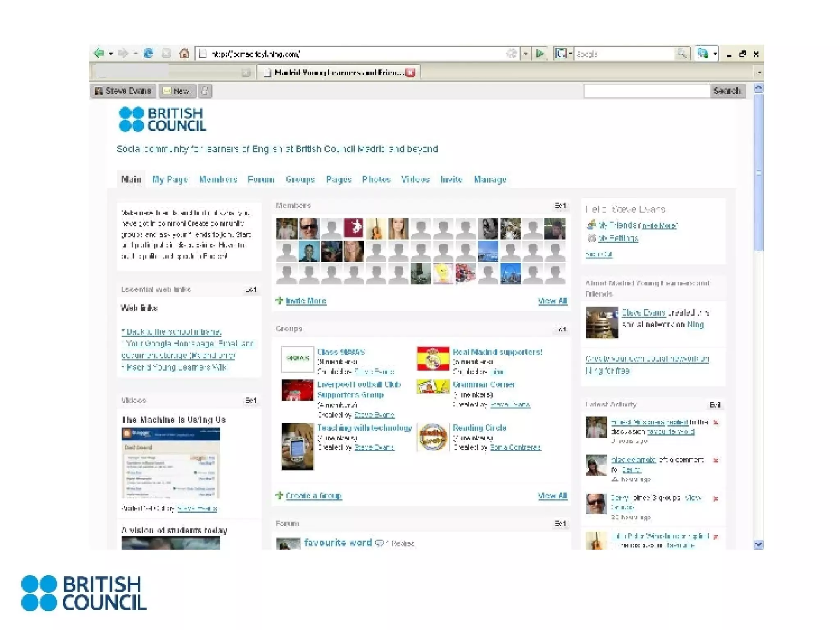
Task: Open the Forum navigation tab
Action: [x=261, y=180]
